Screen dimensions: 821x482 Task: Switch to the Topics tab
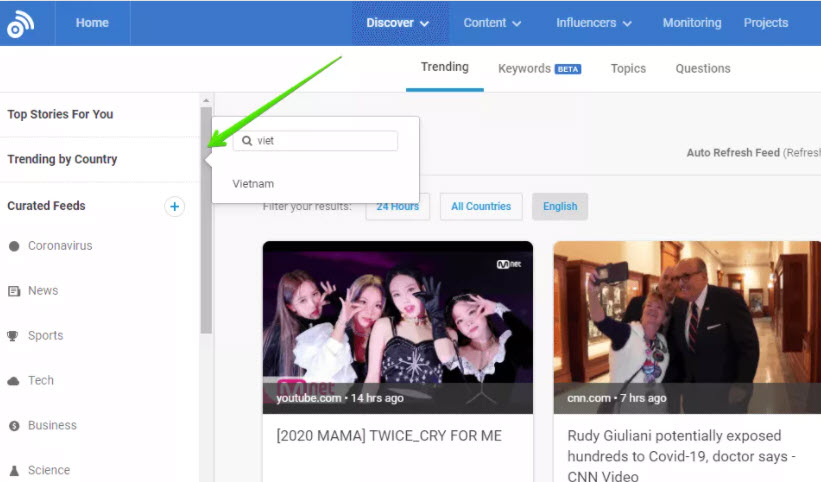tap(628, 69)
